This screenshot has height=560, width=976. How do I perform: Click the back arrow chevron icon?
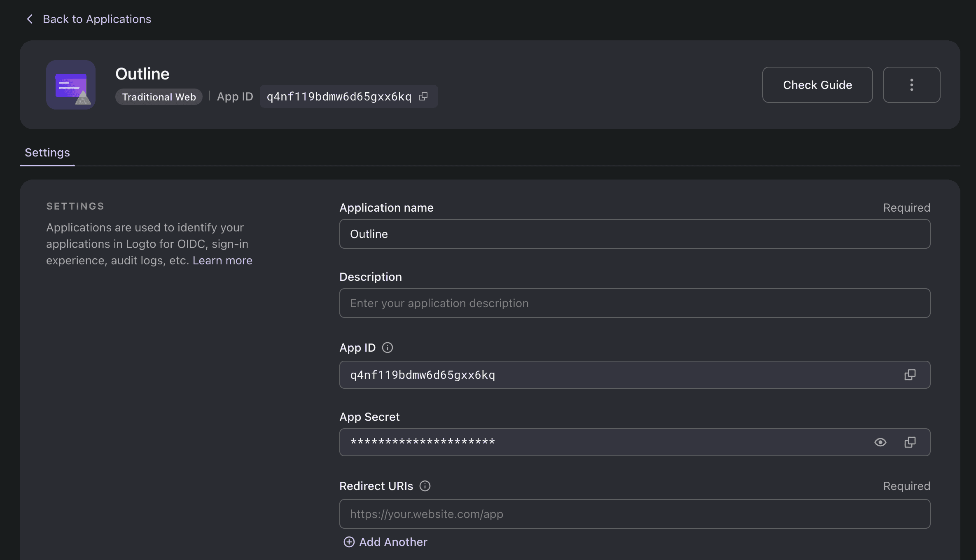click(30, 19)
